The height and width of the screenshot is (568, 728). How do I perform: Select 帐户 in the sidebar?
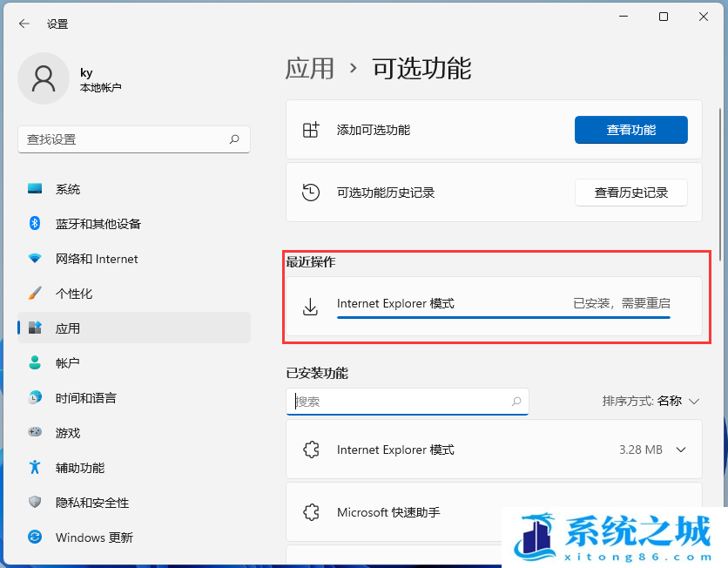68,363
